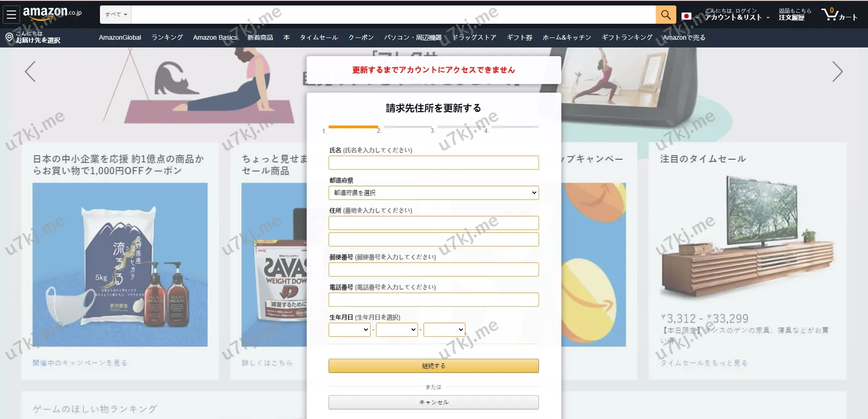This screenshot has height=419, width=868.
Task: Open the last 生年月日 day dropdown
Action: pyautogui.click(x=444, y=330)
